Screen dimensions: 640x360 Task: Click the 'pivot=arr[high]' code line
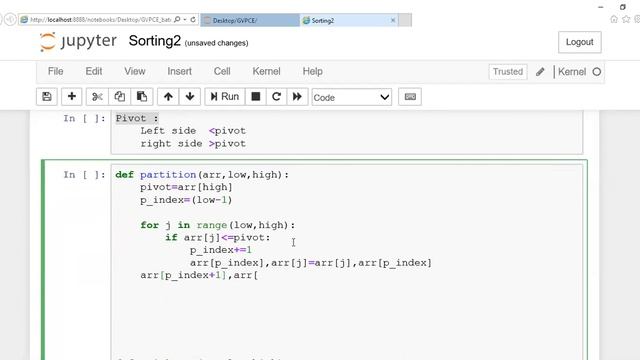click(x=186, y=187)
